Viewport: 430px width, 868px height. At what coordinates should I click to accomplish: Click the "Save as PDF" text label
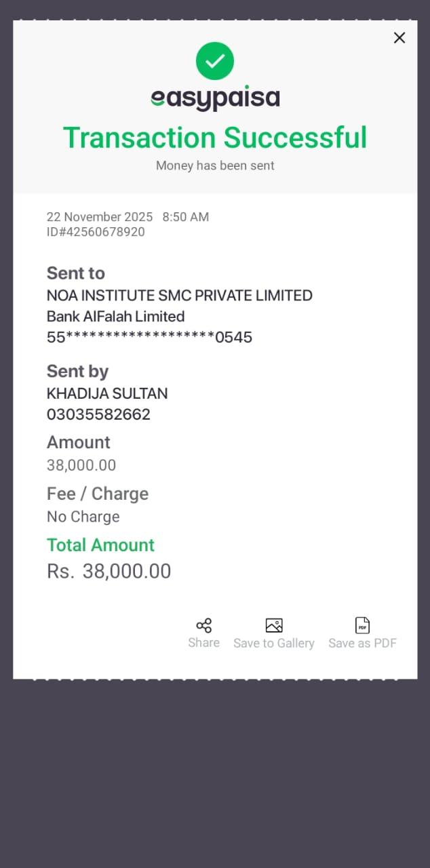[363, 644]
